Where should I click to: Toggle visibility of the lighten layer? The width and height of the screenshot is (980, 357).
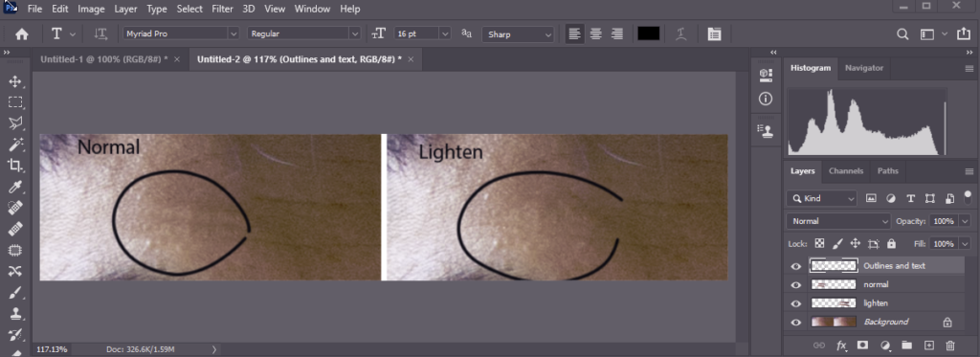click(x=795, y=303)
